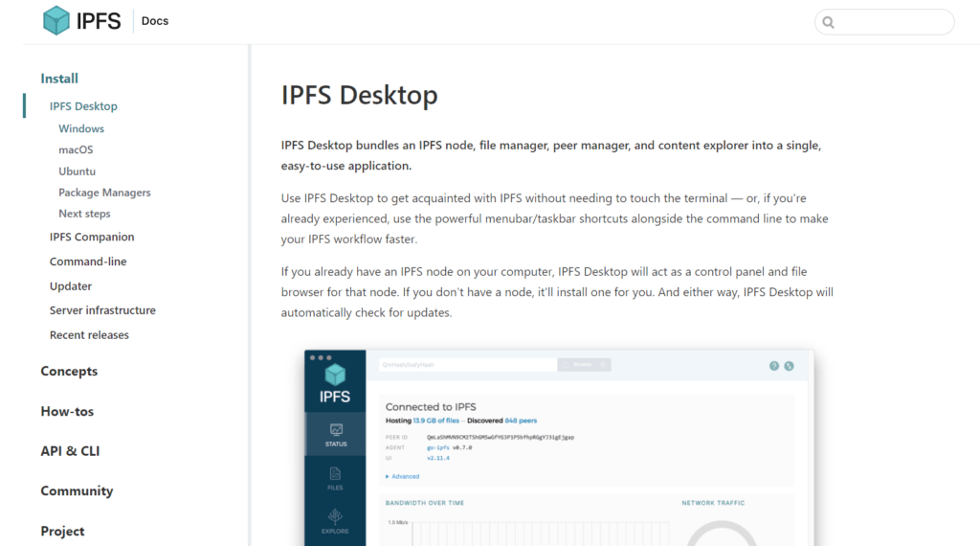The image size is (980, 546).
Task: Click the settings icon beside help in screenshot
Action: click(x=789, y=366)
